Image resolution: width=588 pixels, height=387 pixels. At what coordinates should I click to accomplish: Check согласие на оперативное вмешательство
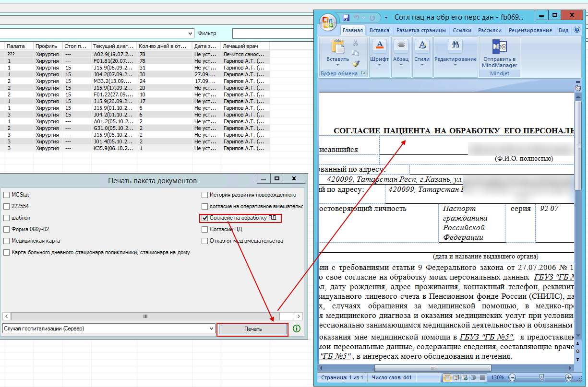click(205, 206)
